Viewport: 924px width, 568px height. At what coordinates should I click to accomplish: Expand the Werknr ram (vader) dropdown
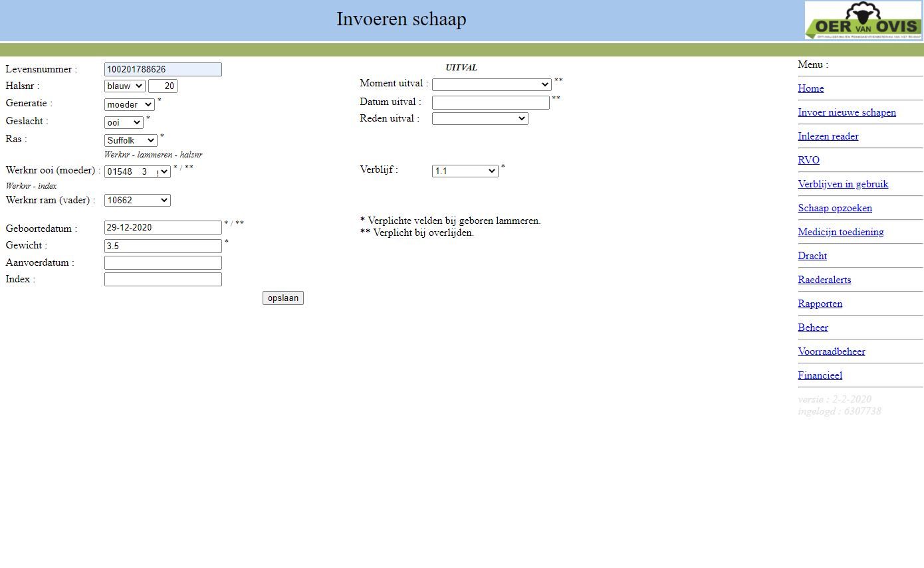pos(137,201)
